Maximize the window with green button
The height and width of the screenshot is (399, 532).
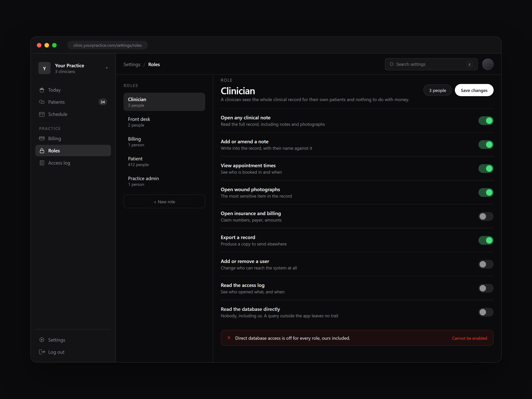(x=54, y=45)
